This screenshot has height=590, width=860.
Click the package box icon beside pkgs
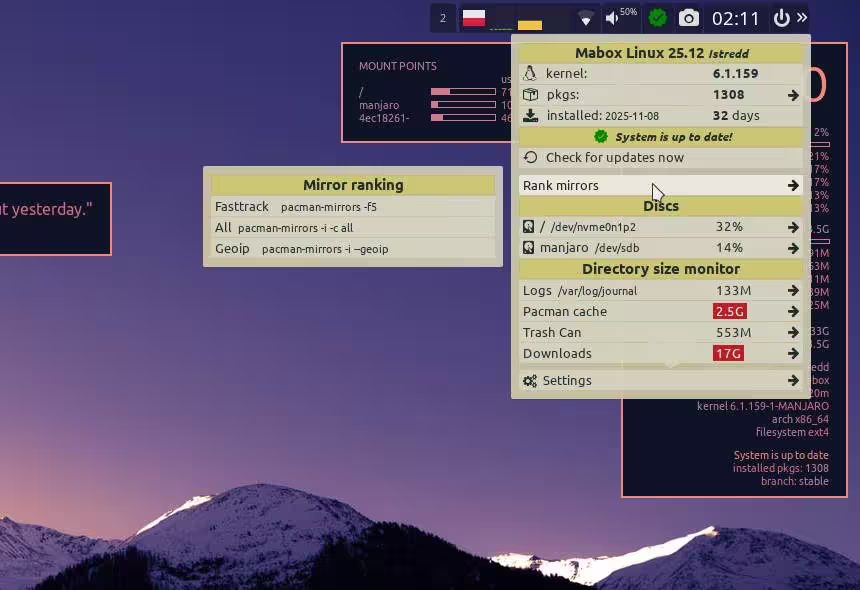click(x=530, y=95)
